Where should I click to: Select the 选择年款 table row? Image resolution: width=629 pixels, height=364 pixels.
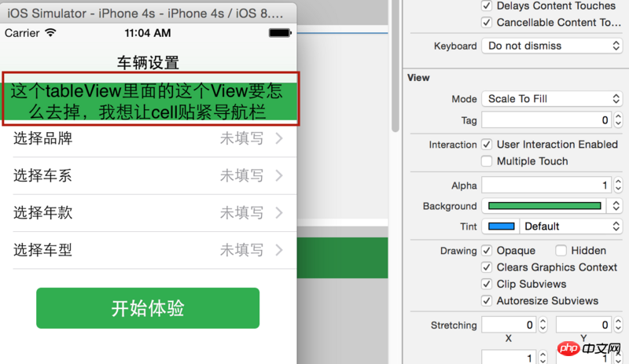(x=149, y=213)
